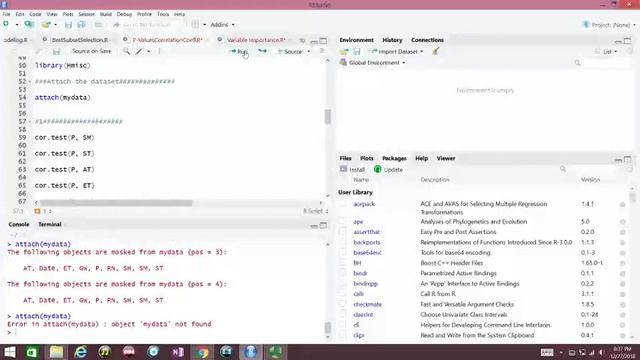Load workspace icon in Environment pane
This screenshot has width=640, height=360.
click(x=344, y=52)
